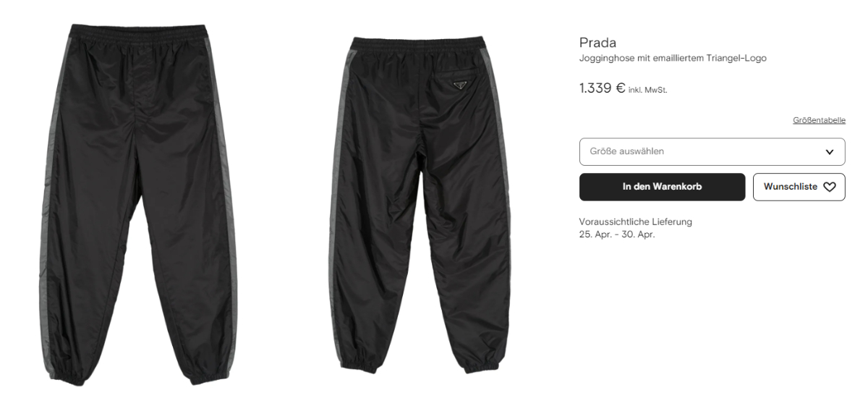Select the "Jogginghose mit emailliertem Triangel-Logo" title
This screenshot has width=868, height=393.
(x=673, y=59)
